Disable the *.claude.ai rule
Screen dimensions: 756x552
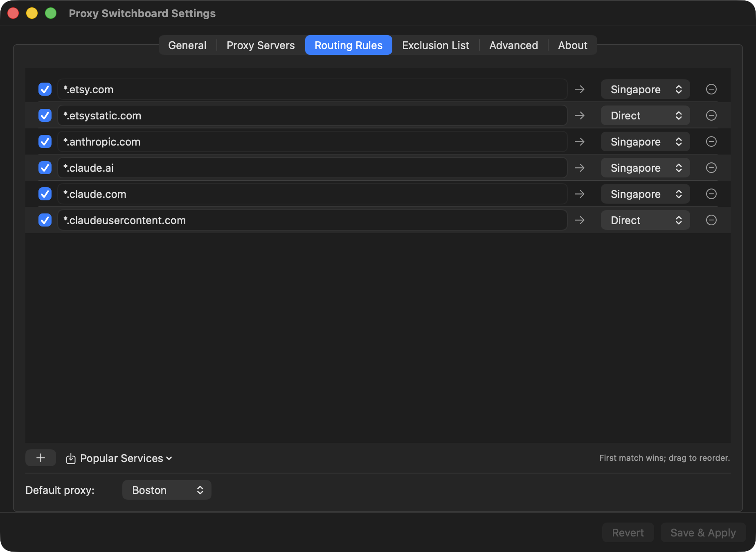click(x=45, y=168)
